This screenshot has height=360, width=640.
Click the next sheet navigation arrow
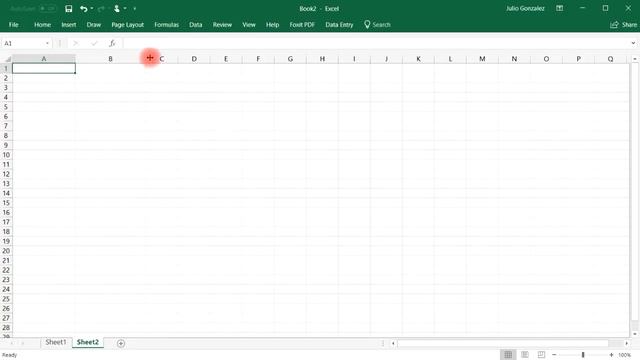(22, 343)
